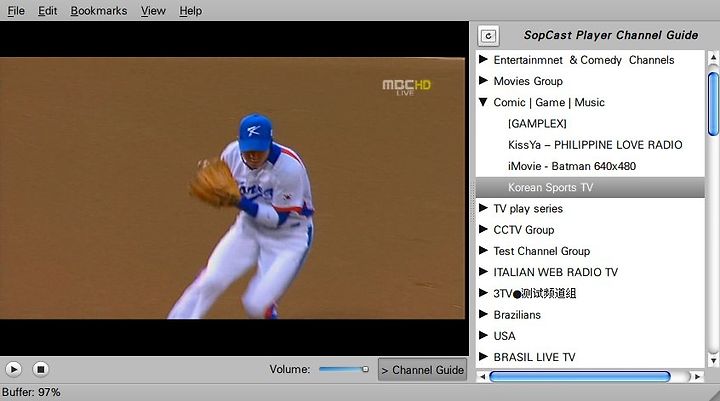
Task: Toggle the Channel Guide button
Action: (x=422, y=370)
